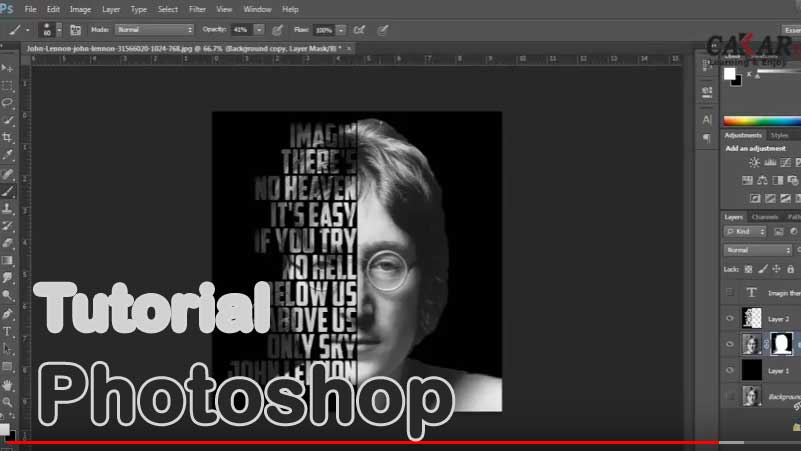Image resolution: width=801 pixels, height=451 pixels.
Task: Open the Brush Preset picker arrow
Action: [x=59, y=30]
